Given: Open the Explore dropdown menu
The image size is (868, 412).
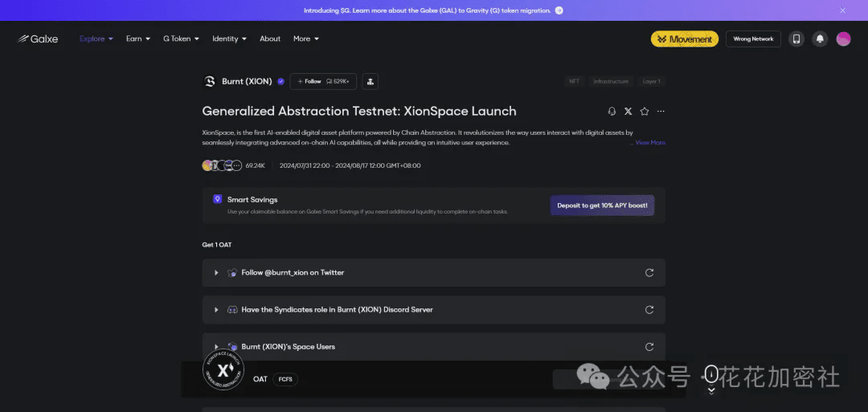Looking at the screenshot, I should [x=96, y=39].
